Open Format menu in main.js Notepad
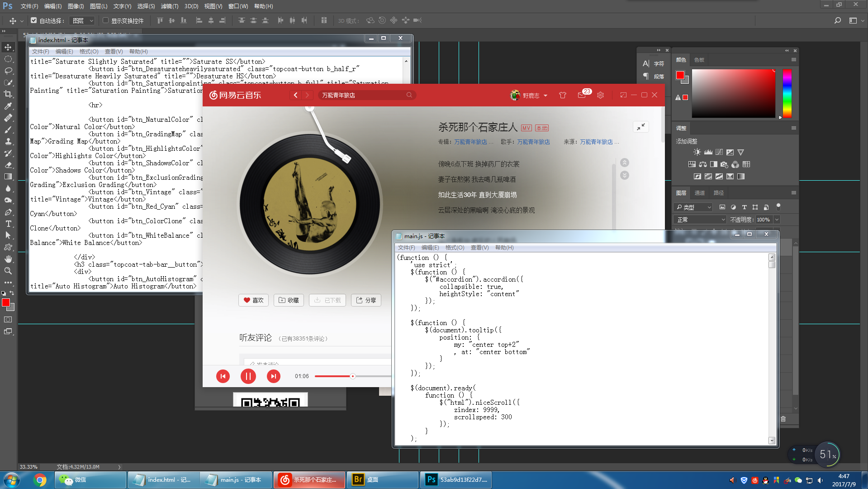 455,247
